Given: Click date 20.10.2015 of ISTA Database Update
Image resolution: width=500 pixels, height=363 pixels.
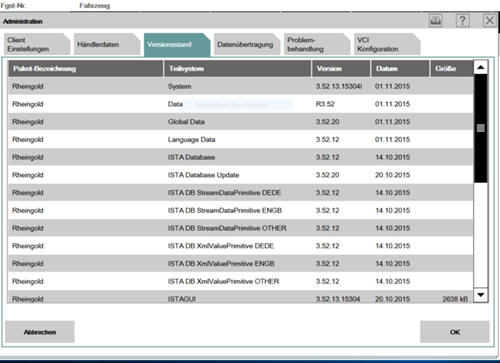Looking at the screenshot, I should [392, 175].
